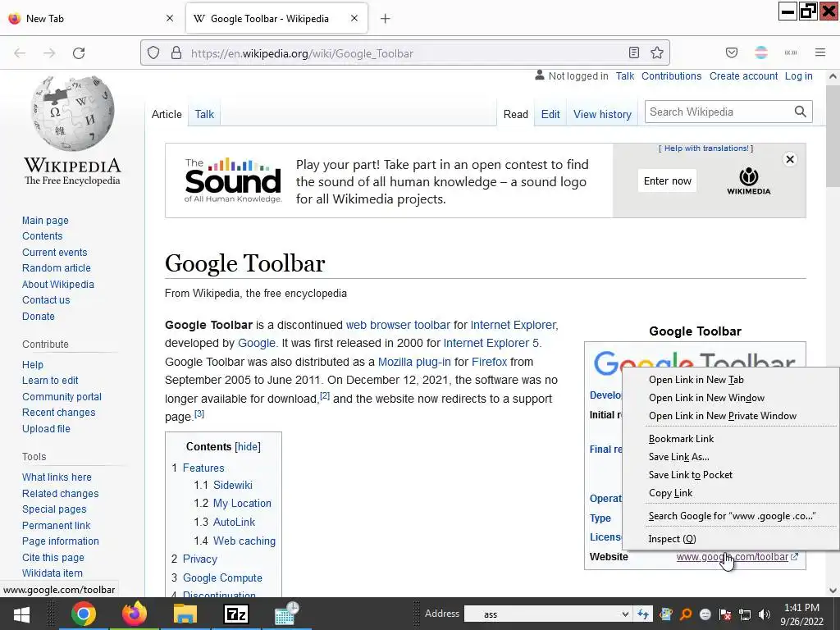Screen dimensions: 840x630
Task: Open a new tab with plus
Action: click(386, 19)
